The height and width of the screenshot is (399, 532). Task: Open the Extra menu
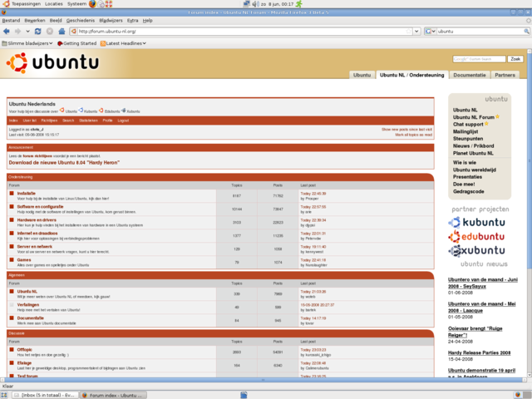point(133,20)
